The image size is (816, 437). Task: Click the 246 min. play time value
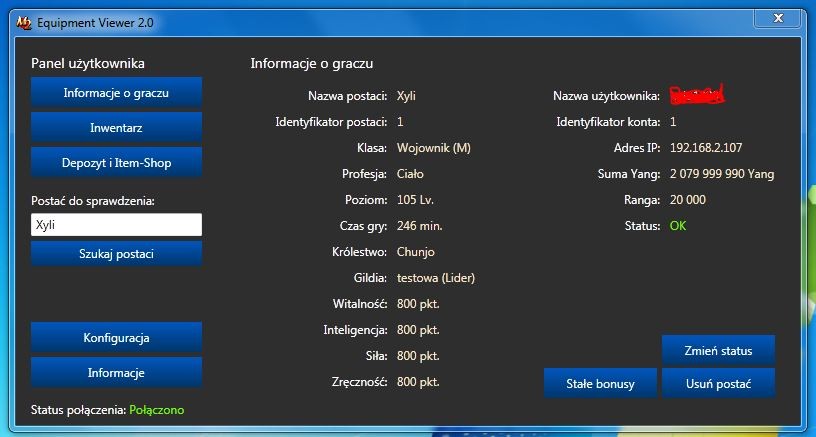(419, 226)
